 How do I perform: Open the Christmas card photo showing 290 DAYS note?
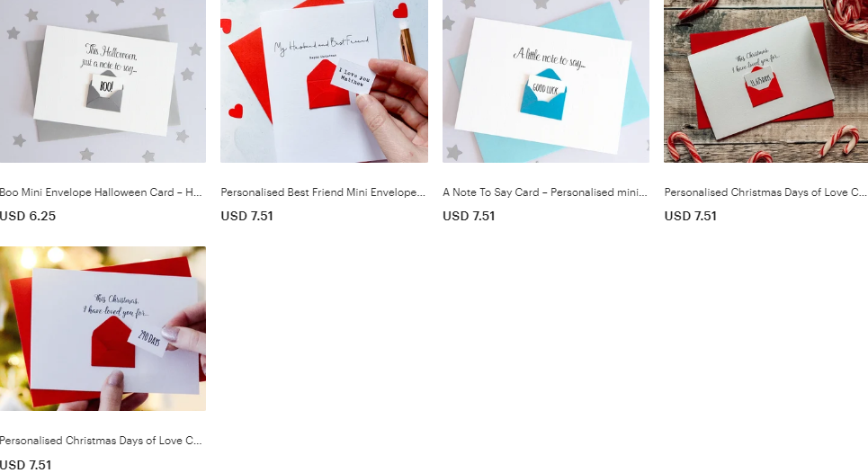(x=103, y=328)
